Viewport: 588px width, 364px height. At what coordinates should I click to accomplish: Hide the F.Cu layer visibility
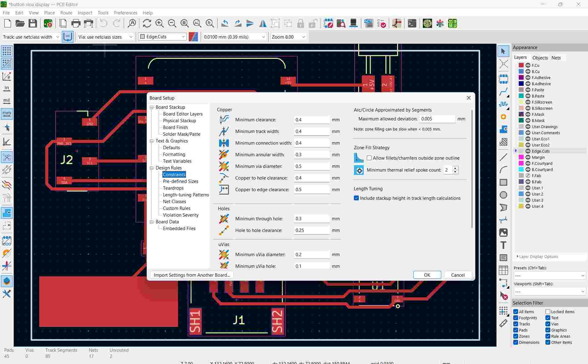click(528, 65)
